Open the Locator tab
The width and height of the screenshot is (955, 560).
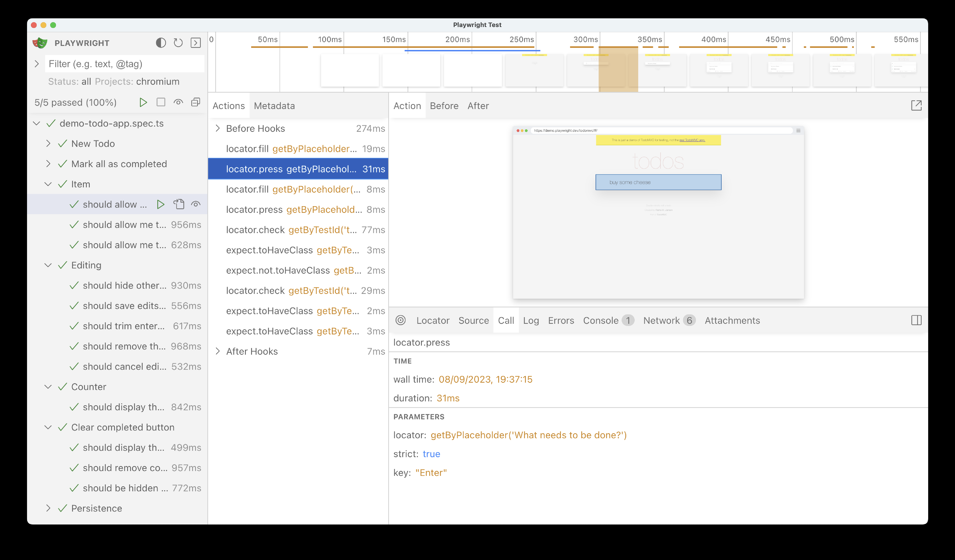(433, 321)
